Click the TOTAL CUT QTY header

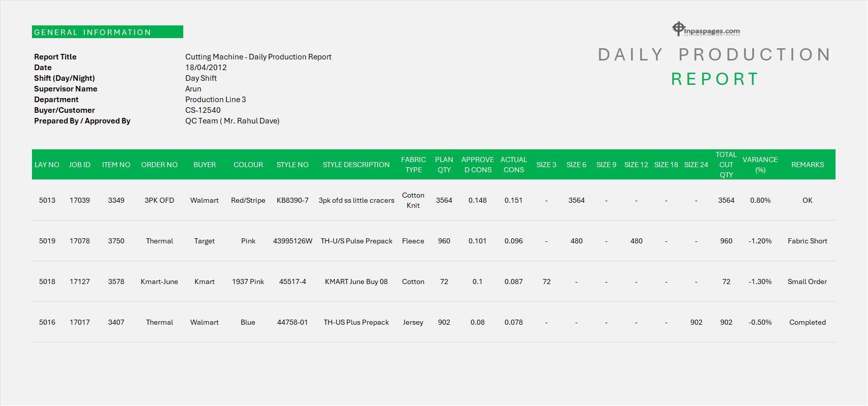point(726,165)
